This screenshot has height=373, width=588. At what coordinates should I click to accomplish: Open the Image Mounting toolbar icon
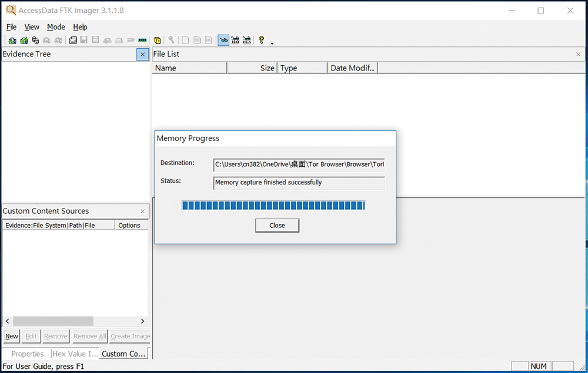coord(35,40)
